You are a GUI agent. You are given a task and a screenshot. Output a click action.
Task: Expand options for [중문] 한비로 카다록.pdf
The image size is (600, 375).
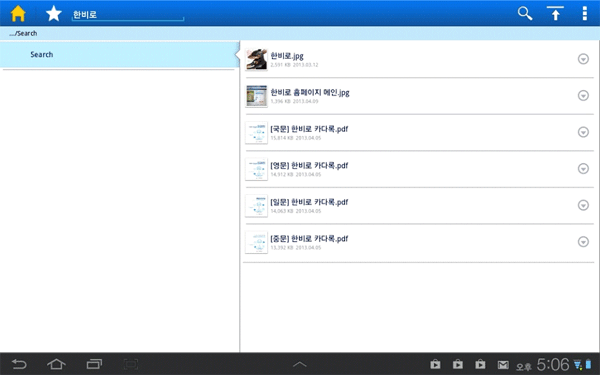583,241
